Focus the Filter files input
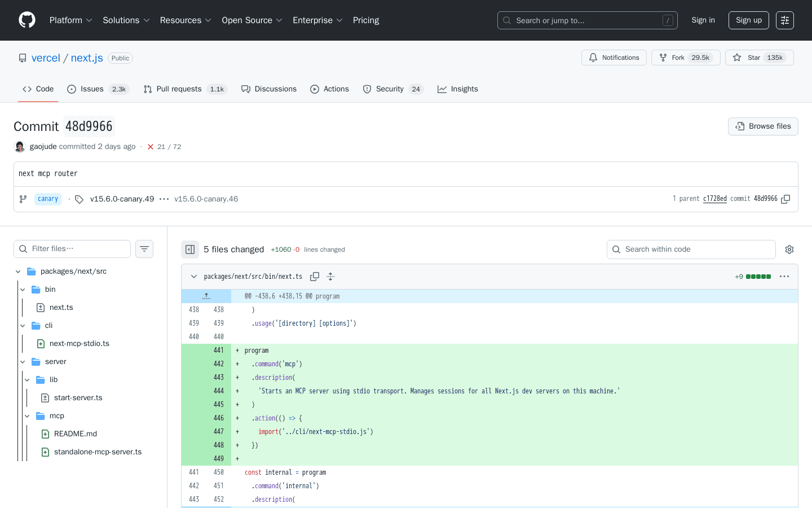The image size is (812, 508). [72, 249]
